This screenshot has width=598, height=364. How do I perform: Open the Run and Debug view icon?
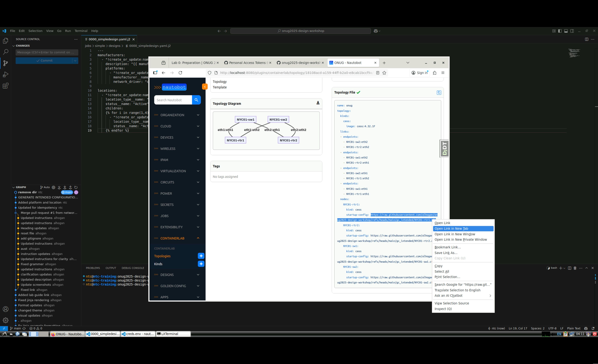pyautogui.click(x=5, y=75)
